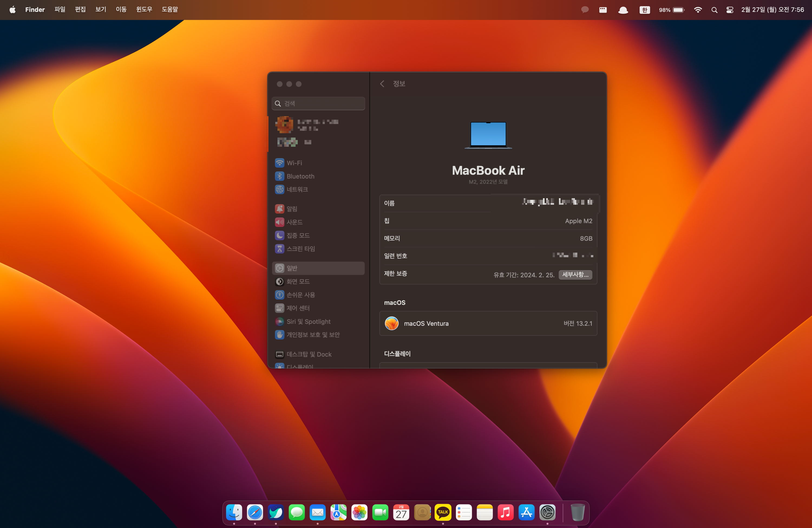Toggle the 한 input source menu
This screenshot has height=528, width=812.
[644, 10]
